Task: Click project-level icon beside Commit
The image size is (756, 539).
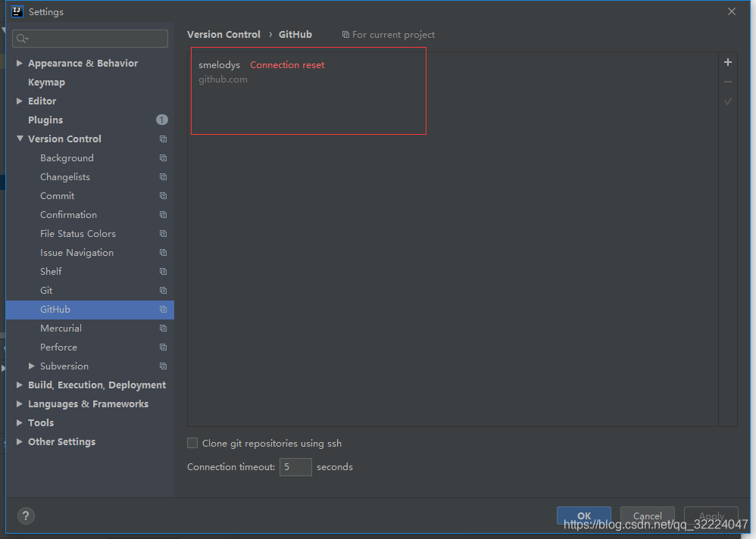Action: (x=163, y=195)
